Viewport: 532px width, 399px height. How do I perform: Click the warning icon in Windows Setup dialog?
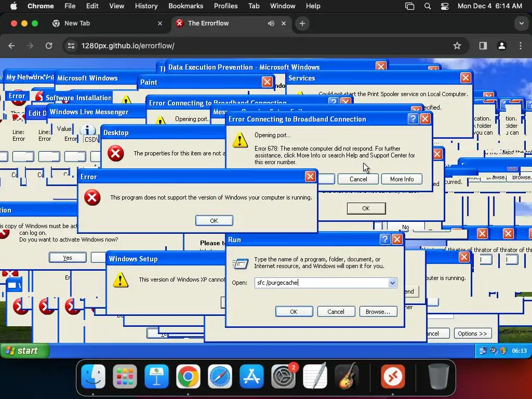tap(121, 280)
